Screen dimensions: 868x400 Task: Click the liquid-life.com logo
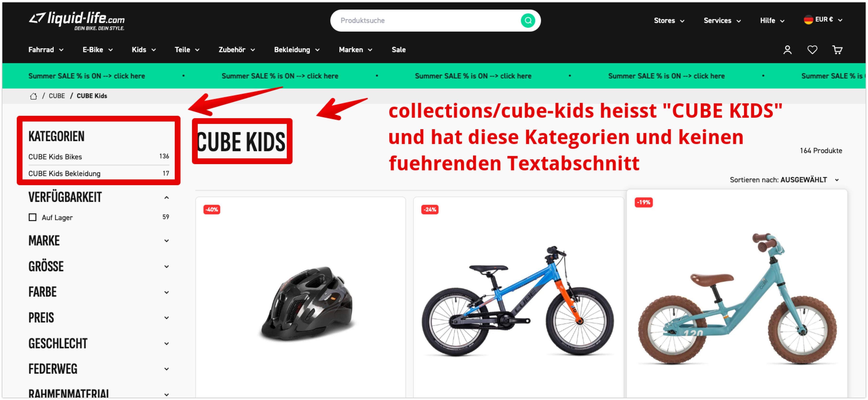(x=77, y=21)
